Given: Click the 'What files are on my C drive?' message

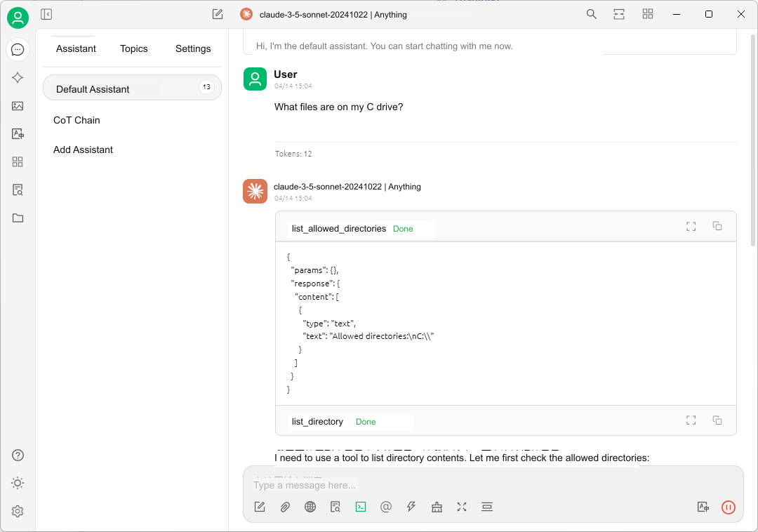Looking at the screenshot, I should pyautogui.click(x=338, y=107).
